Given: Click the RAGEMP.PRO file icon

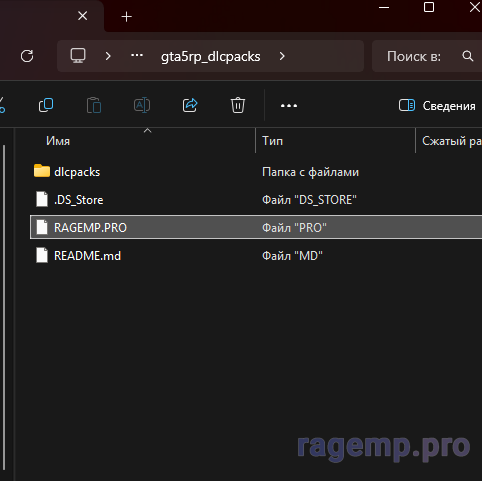Looking at the screenshot, I should [x=42, y=227].
